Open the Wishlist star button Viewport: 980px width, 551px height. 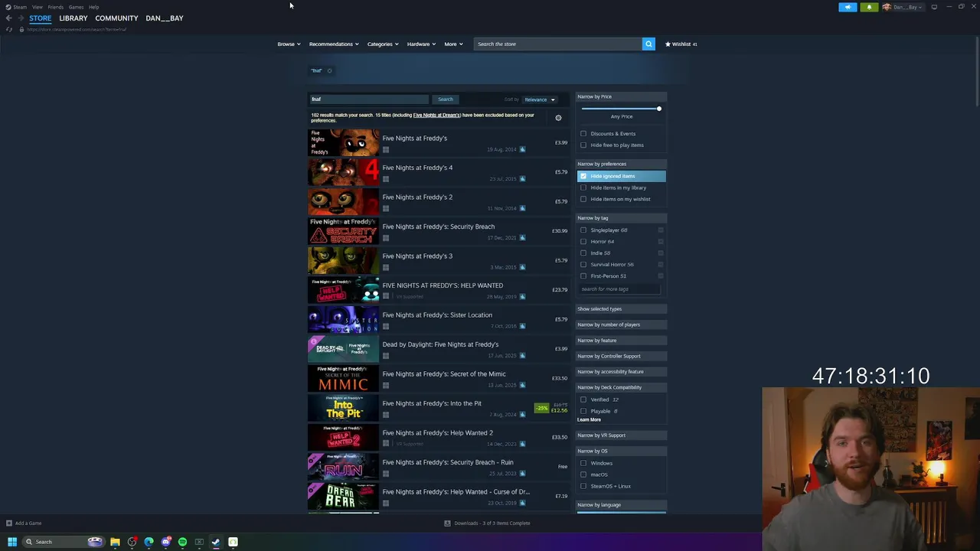pos(681,44)
